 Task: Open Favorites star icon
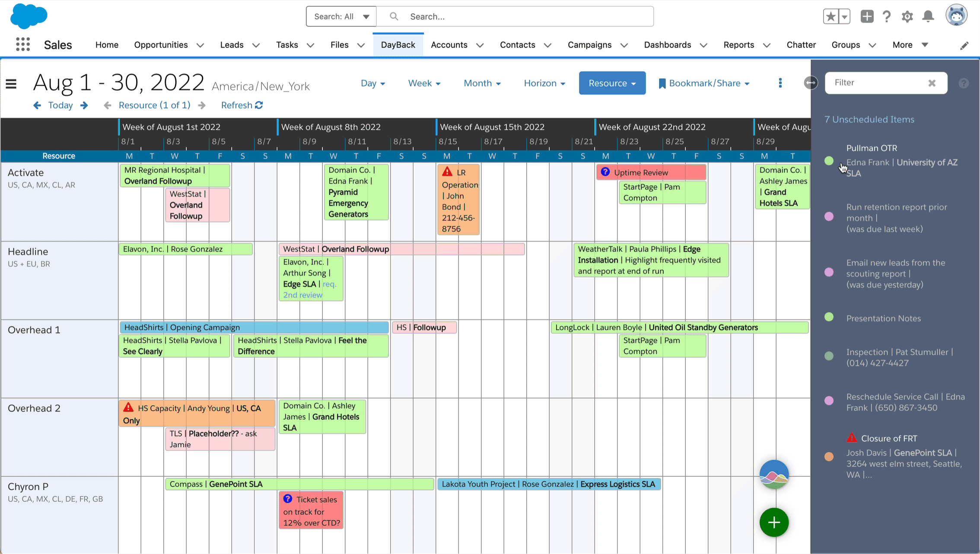pyautogui.click(x=830, y=16)
